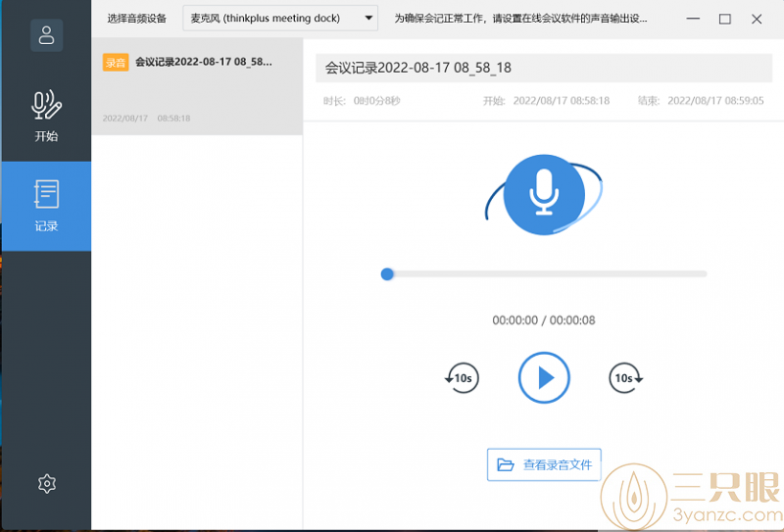Rewind playback 10 seconds
The width and height of the screenshot is (784, 532).
(x=462, y=377)
